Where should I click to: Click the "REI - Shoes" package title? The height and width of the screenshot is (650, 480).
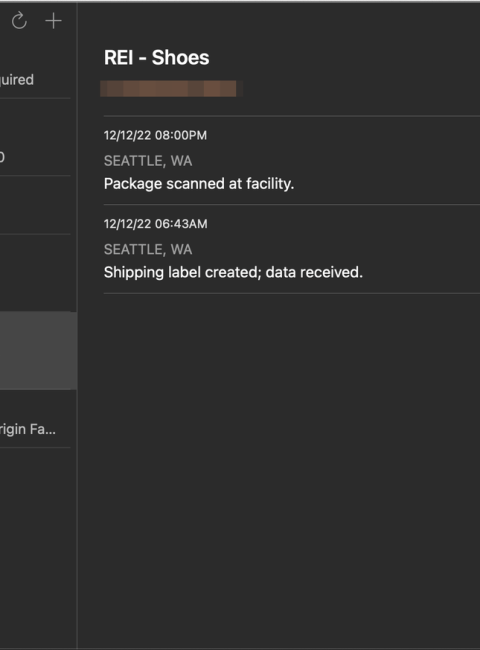coord(157,58)
